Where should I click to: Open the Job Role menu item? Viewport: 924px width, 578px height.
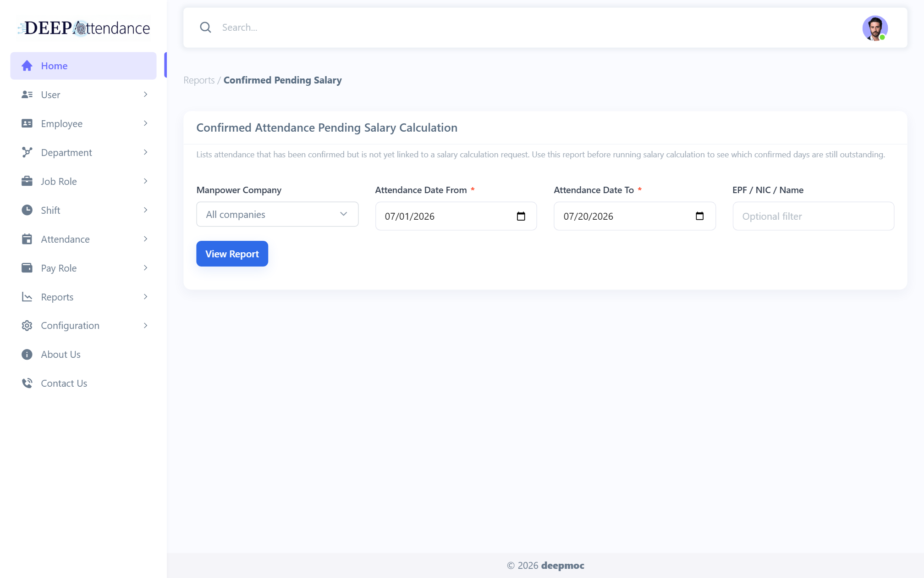[83, 181]
